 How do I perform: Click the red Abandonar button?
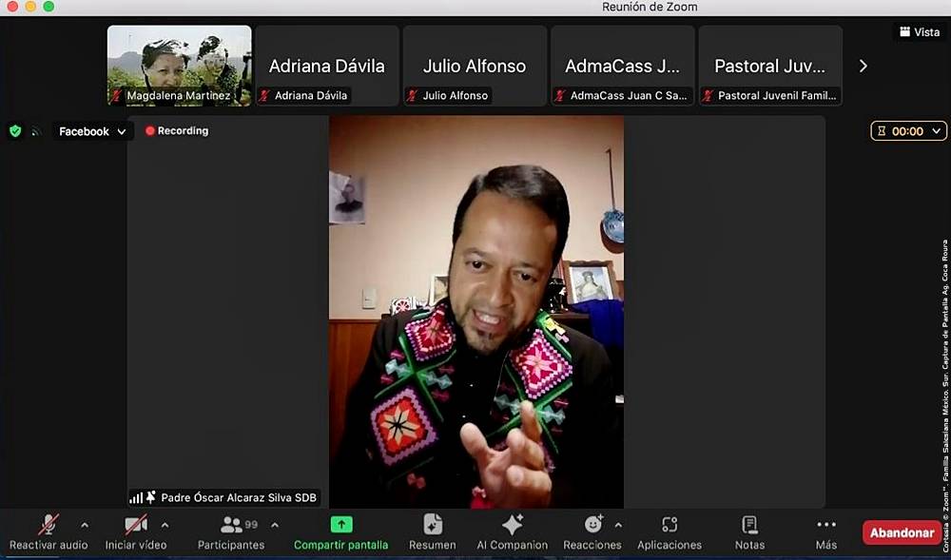click(902, 532)
